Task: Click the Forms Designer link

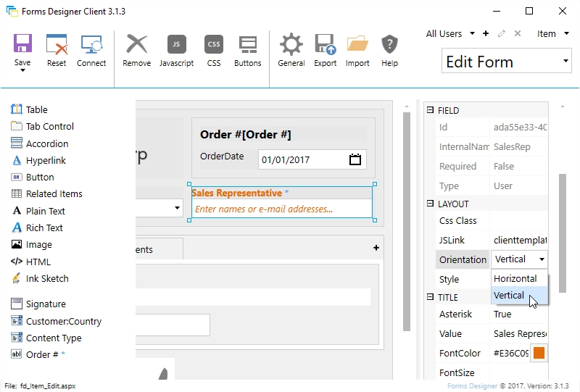Action: point(473,385)
